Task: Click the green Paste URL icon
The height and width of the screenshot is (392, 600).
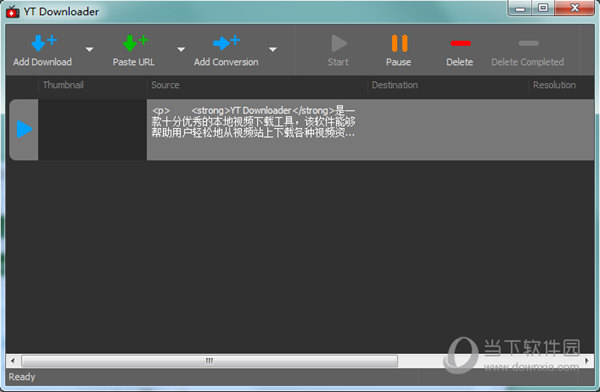Action: point(135,43)
